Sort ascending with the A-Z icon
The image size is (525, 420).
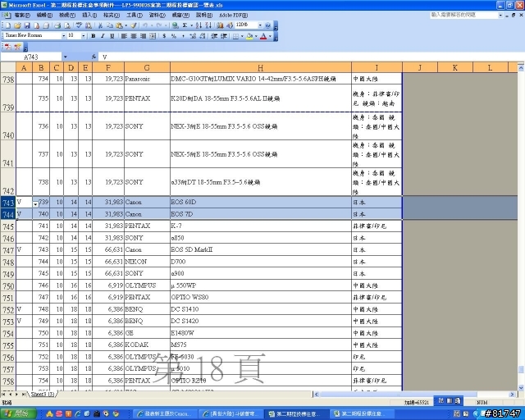tap(199, 25)
